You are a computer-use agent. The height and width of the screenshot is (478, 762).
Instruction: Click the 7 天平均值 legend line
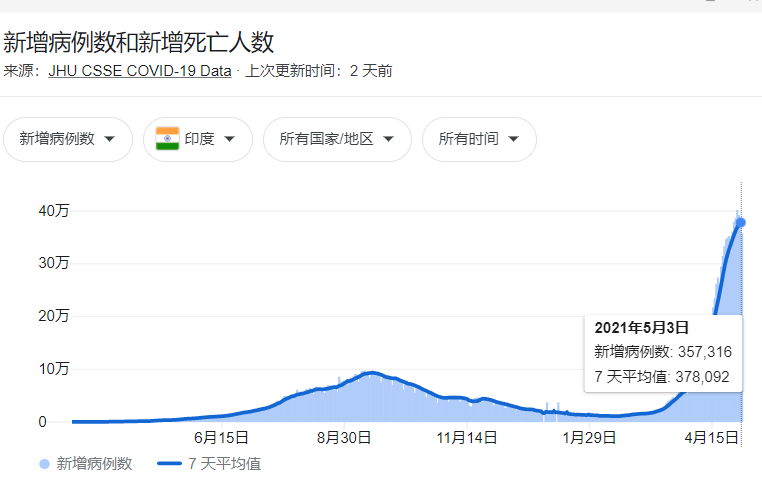[169, 464]
